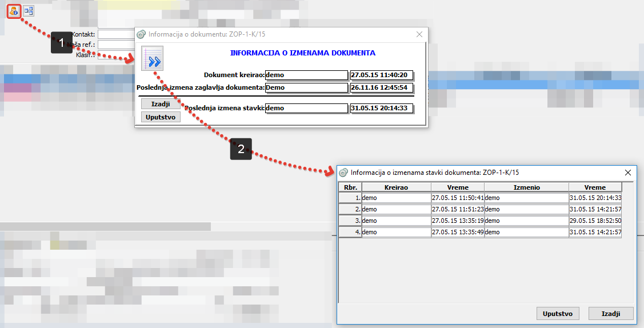644x328 pixels.
Task: Click the title icon of the ZOP-1-K/15 document info dialog
Action: point(141,34)
